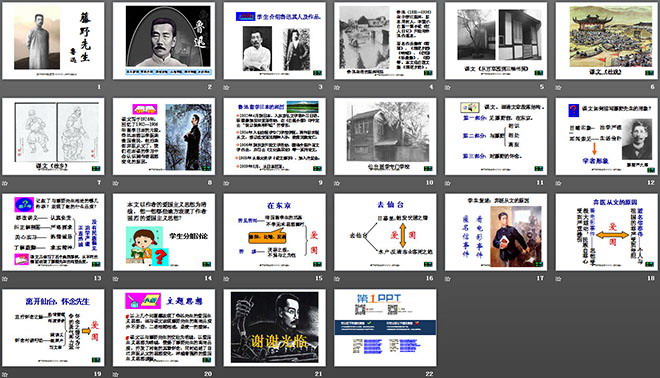
Task: Click slide number 10 label
Action: click(429, 183)
